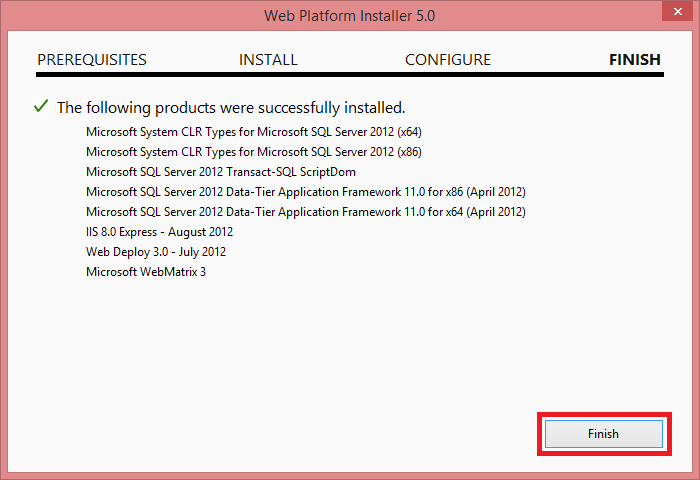Click Data-Tier Application Framework 11.0 for x64 entry
700x480 pixels.
(306, 212)
